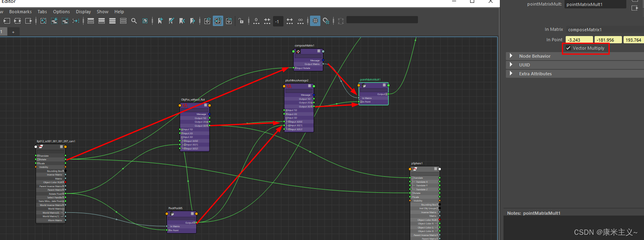Image resolution: width=644 pixels, height=240 pixels.
Task: Click the camera node type icon
Action: tap(41, 147)
